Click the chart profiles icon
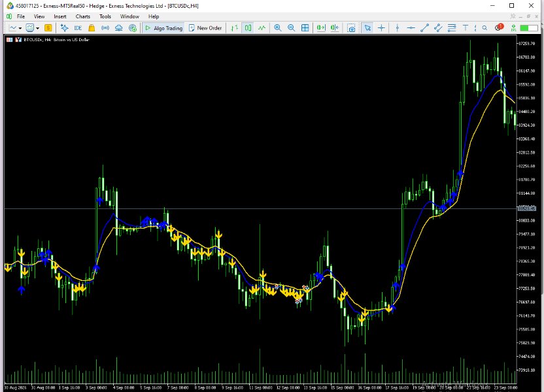The image size is (544, 392). (x=30, y=27)
